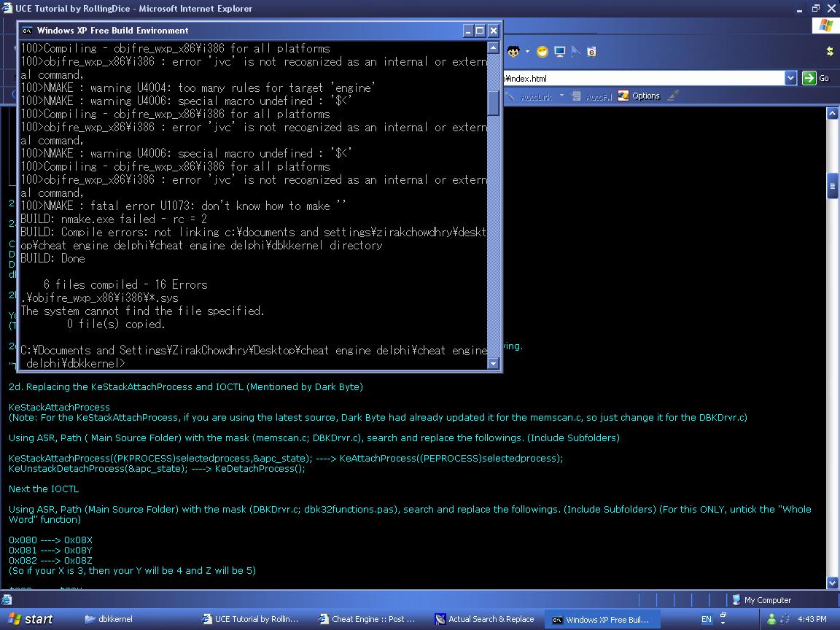
Task: Switch to Actual Search & Replace taskbar item
Action: tap(484, 619)
